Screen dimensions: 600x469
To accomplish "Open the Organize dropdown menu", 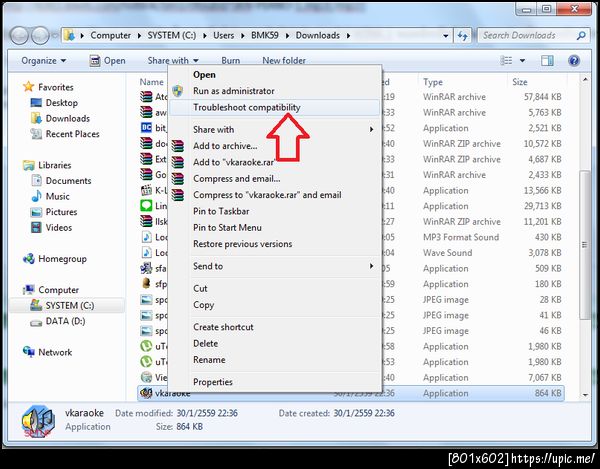I will tap(44, 61).
